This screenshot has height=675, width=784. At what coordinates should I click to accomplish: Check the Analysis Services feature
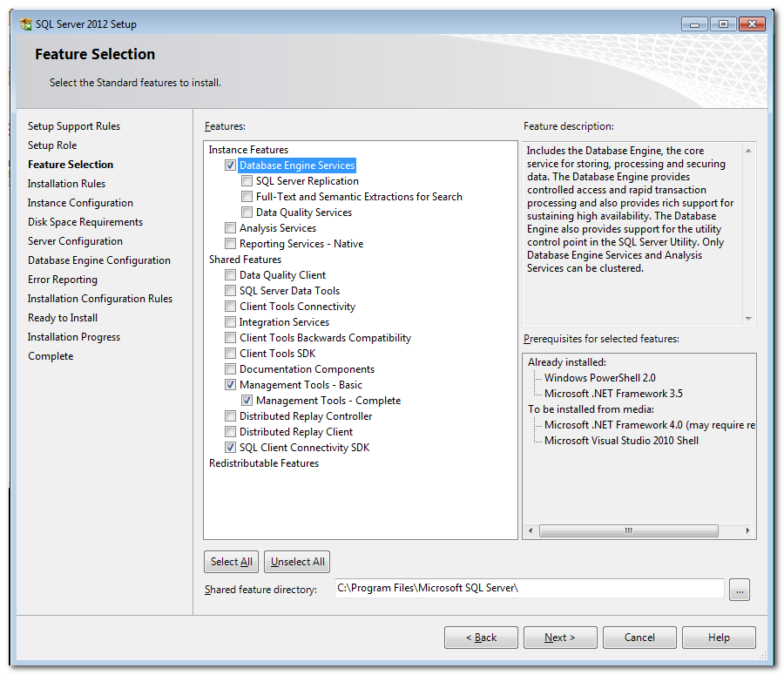tap(231, 228)
